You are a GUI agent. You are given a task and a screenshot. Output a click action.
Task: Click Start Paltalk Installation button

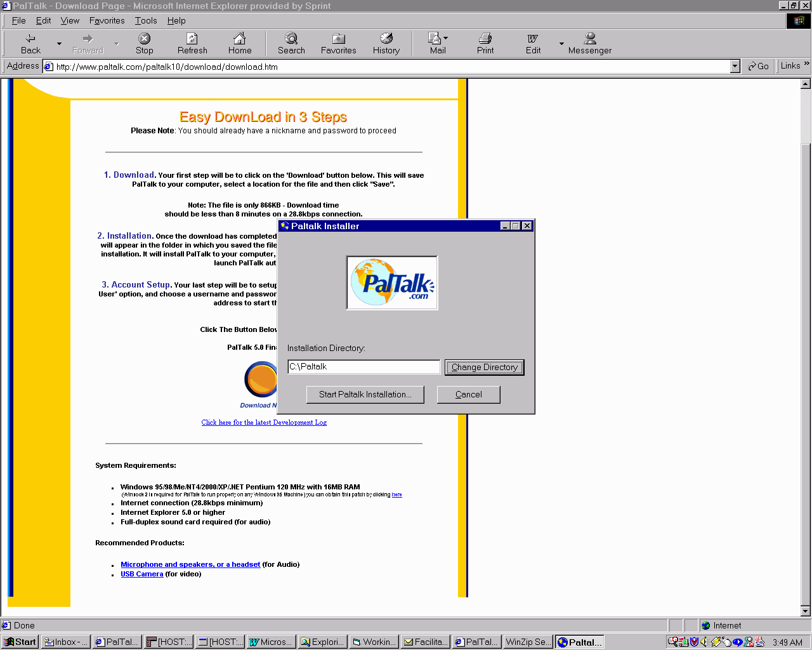click(365, 394)
